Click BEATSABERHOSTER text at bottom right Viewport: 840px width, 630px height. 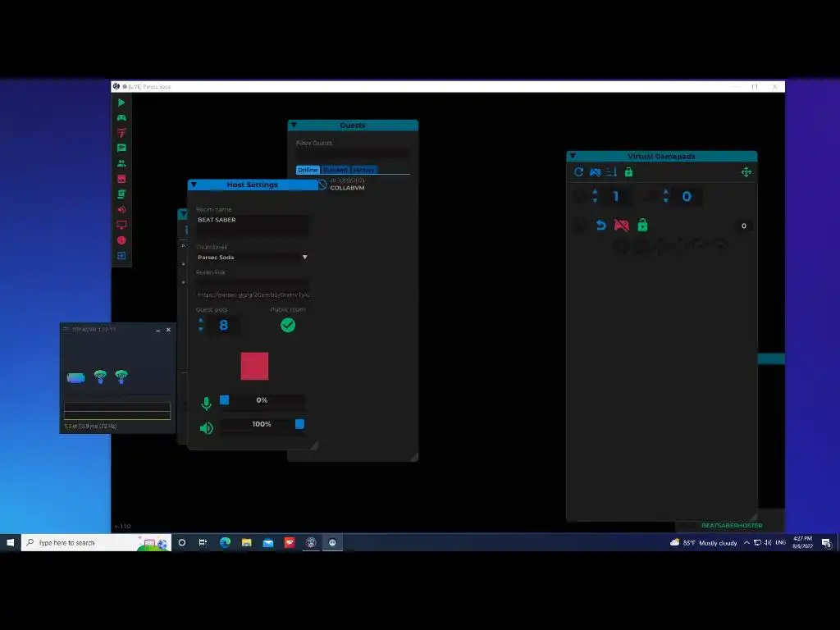click(732, 526)
